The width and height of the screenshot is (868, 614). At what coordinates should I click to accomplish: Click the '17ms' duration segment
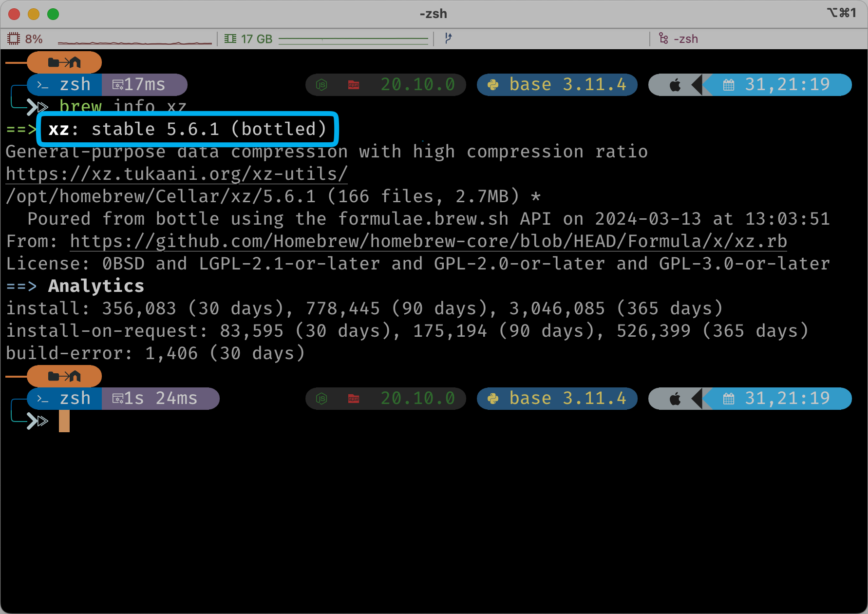point(145,85)
